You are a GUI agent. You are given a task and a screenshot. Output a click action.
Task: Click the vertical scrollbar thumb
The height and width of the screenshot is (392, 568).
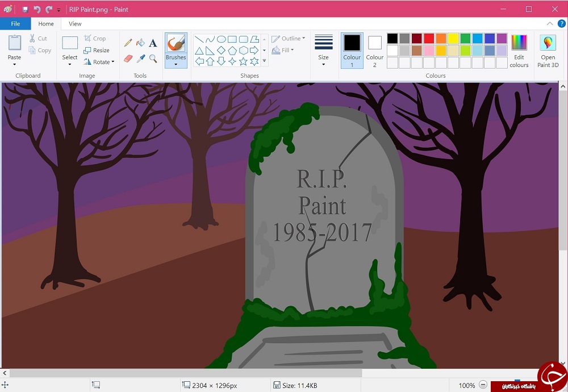563,170
